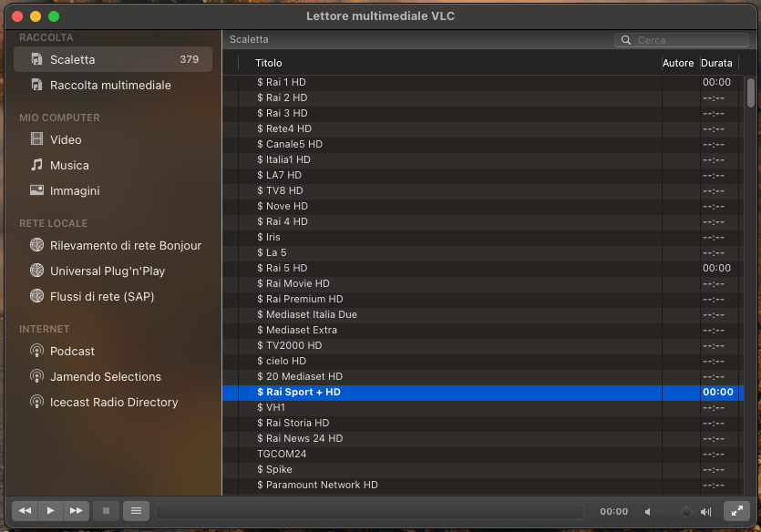
Task: Click the magnifier icon in search box
Action: pos(626,40)
